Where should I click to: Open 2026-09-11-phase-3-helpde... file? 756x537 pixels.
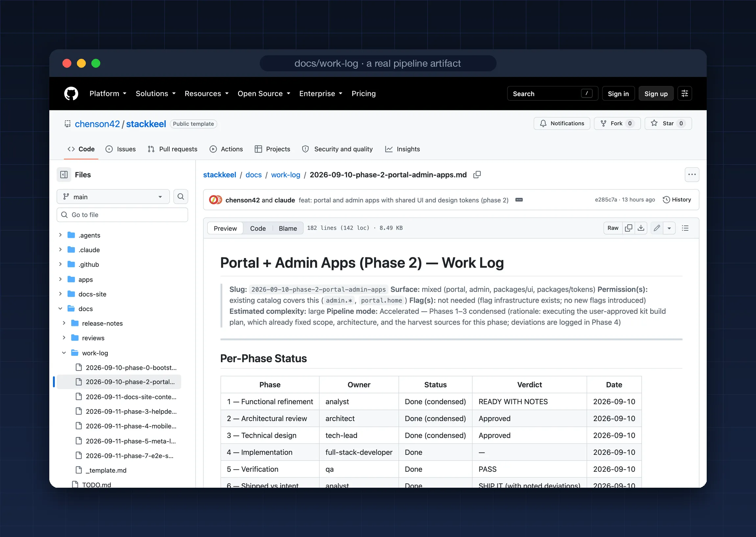click(131, 411)
